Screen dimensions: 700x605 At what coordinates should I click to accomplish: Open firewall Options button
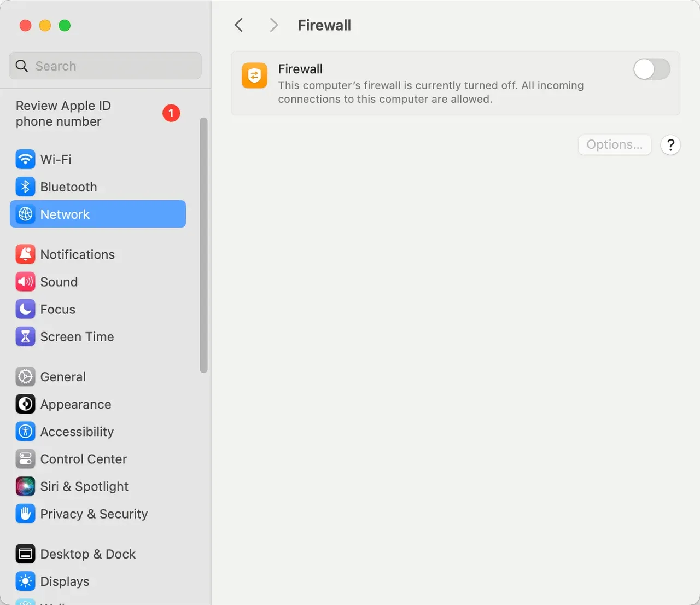tap(615, 145)
